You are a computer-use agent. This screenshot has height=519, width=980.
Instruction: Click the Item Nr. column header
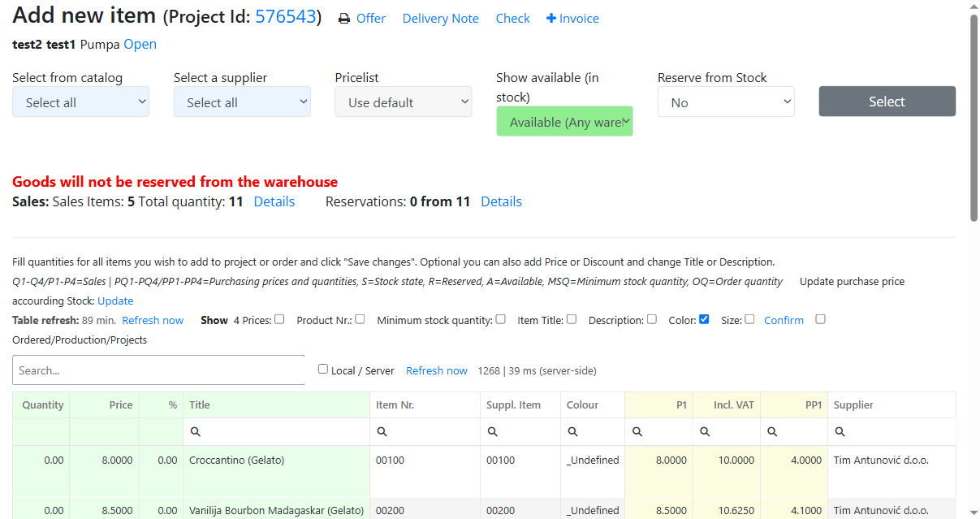tap(425, 404)
